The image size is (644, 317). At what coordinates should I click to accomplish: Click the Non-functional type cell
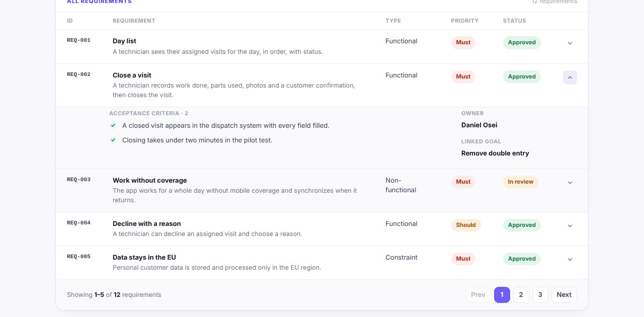(401, 185)
